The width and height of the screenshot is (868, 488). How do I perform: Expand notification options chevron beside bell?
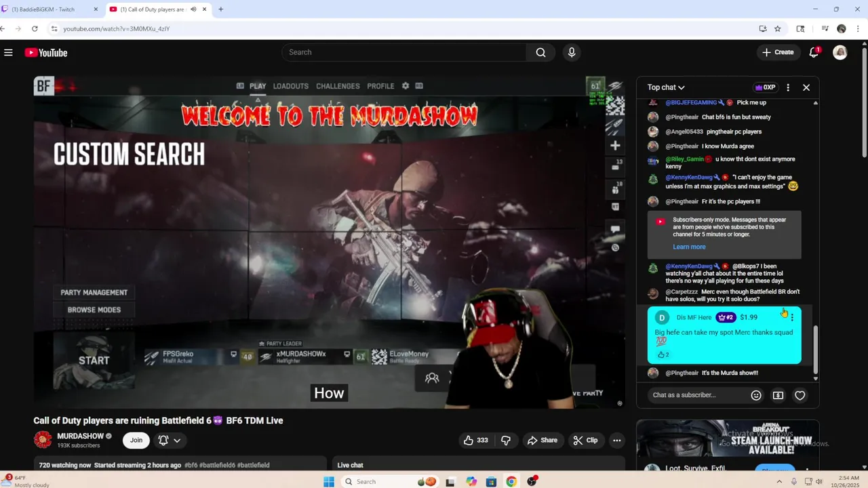point(177,440)
